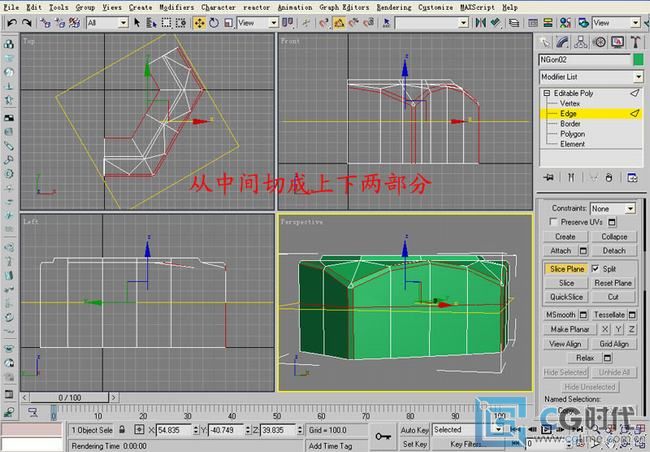Toggle the Auto Key button
Viewport: 650px width, 452px height.
click(x=414, y=430)
